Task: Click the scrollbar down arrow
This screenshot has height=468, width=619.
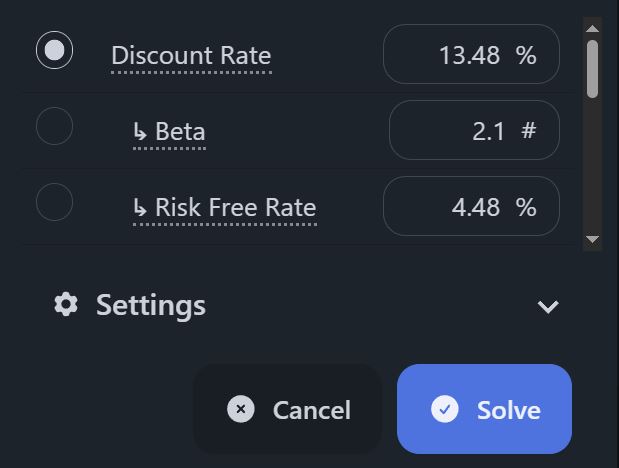Action: pyautogui.click(x=592, y=239)
